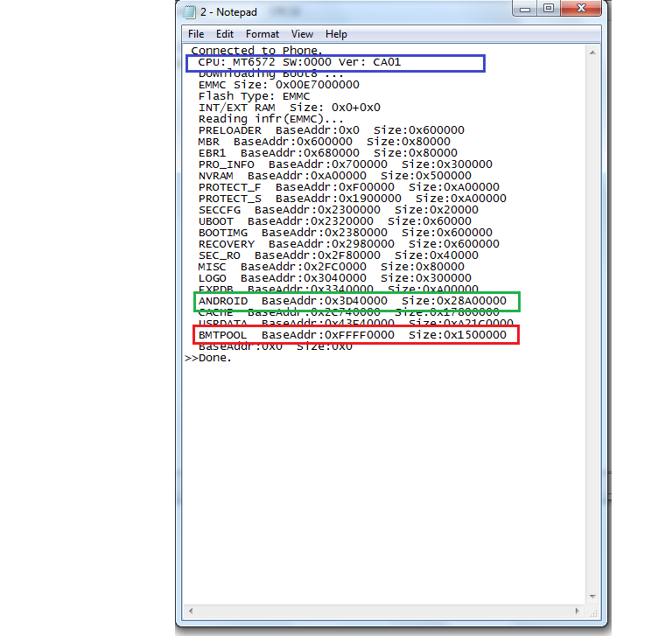Click the 'Reading infr(EMMC)...' line
The image size is (672, 636).
(x=271, y=119)
